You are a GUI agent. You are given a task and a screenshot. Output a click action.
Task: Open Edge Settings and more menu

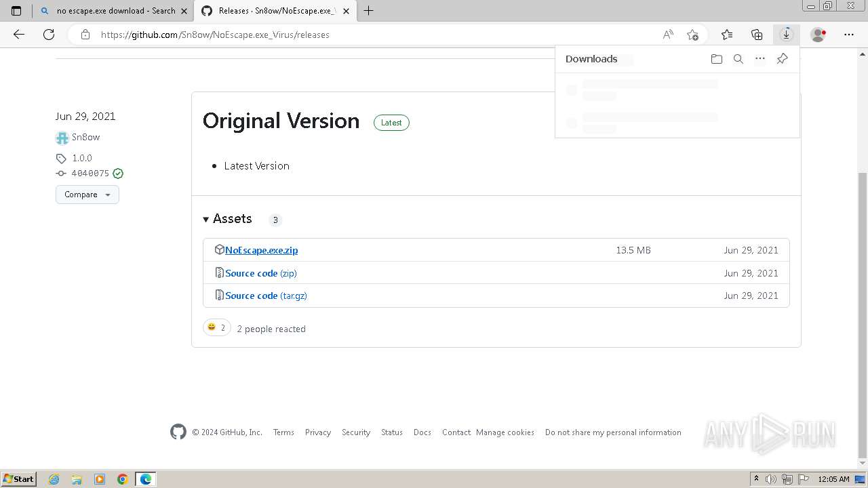coord(849,35)
